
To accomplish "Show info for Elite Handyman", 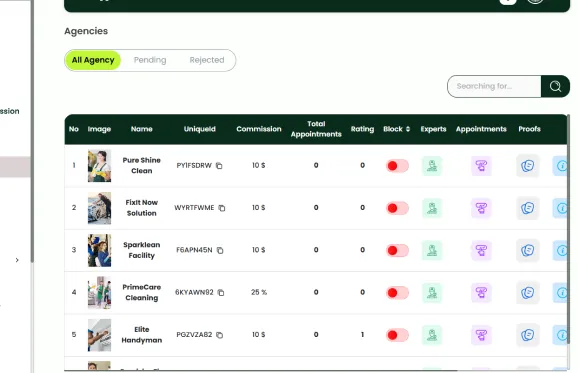I will click(x=560, y=335).
